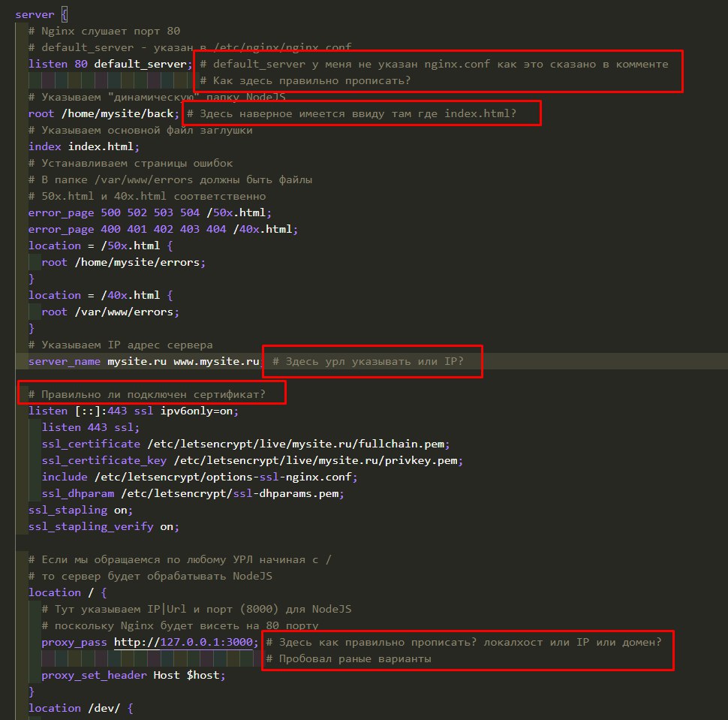
Task: Click the ssl_certificate fullchain.pem line
Action: pos(245,444)
